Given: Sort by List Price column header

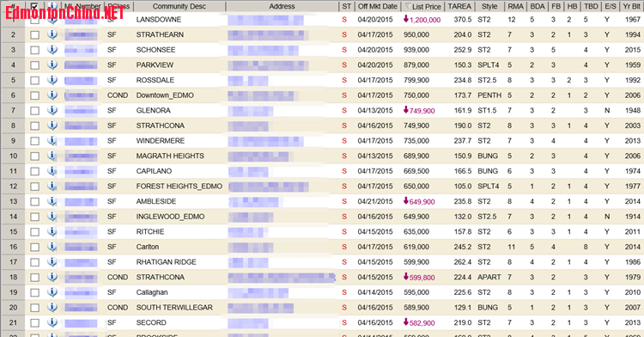Looking at the screenshot, I should (x=422, y=6).
